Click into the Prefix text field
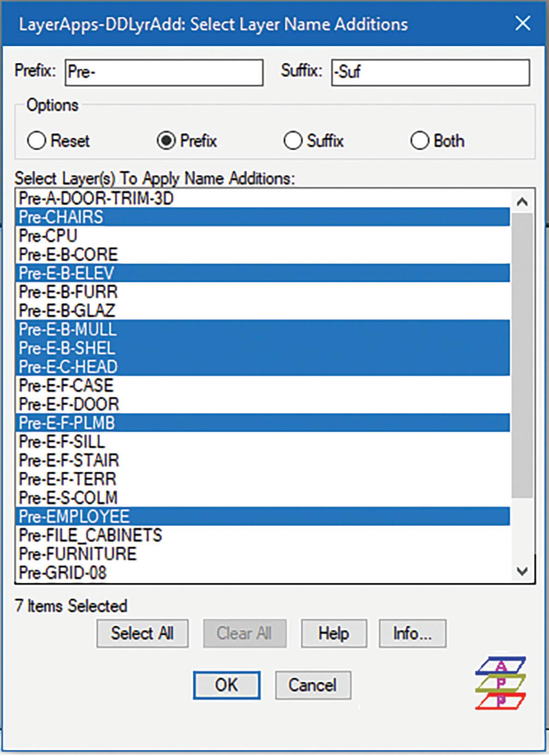 tap(164, 72)
